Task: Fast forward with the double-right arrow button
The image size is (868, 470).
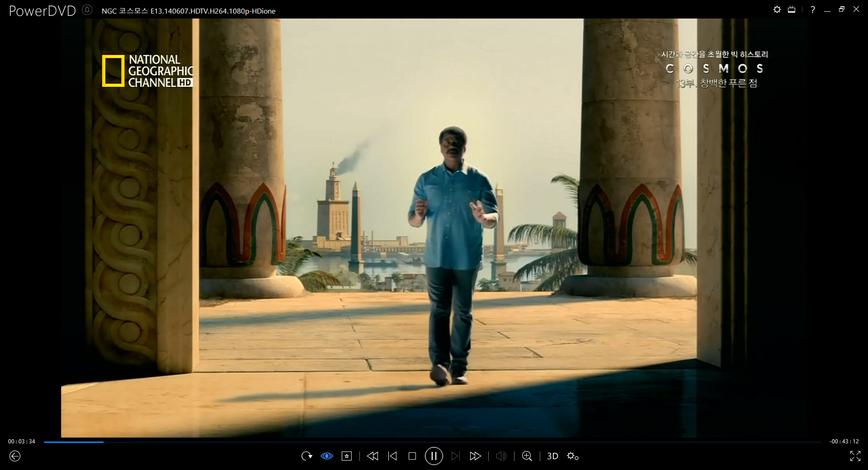Action: 475,456
